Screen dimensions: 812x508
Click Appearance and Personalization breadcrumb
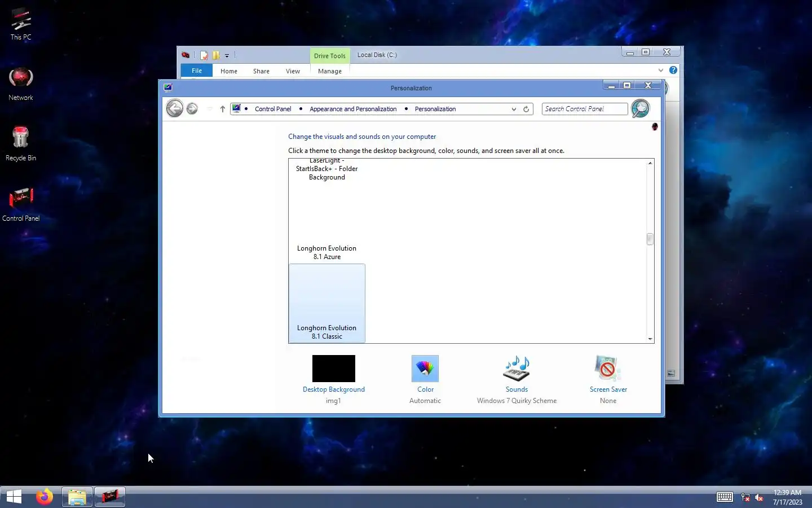353,109
